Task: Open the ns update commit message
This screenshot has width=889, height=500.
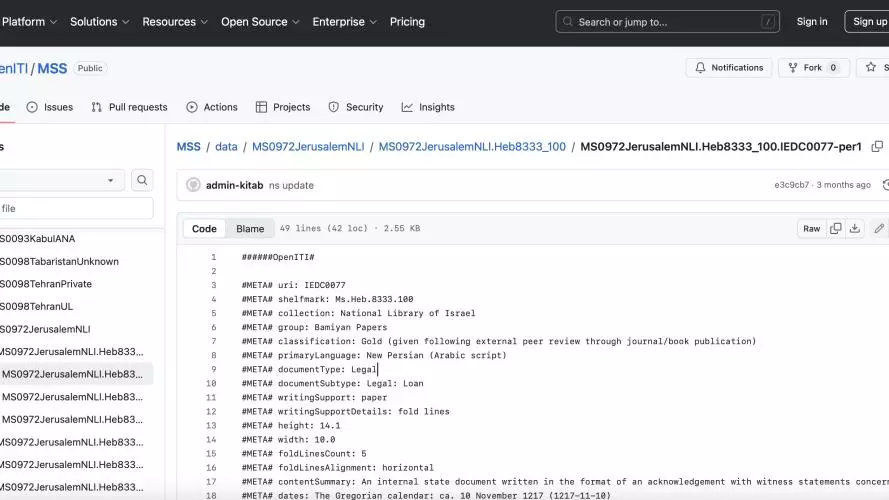Action: point(291,185)
